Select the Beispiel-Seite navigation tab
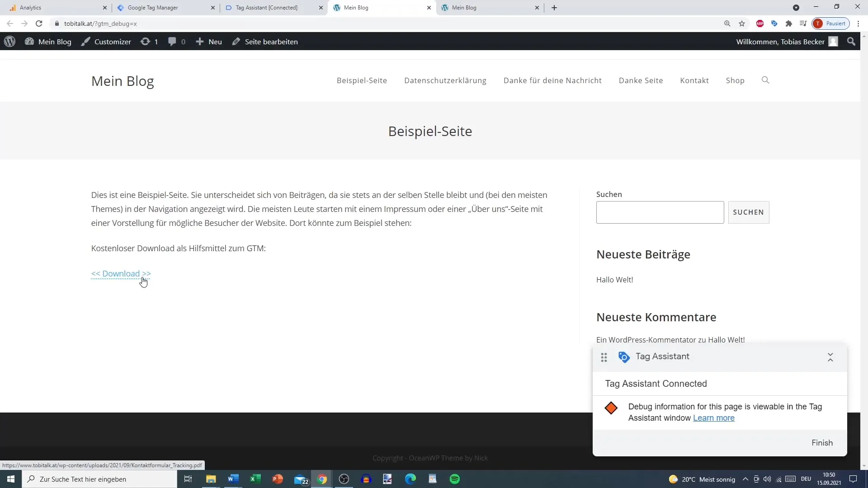This screenshot has width=868, height=488. tap(362, 80)
